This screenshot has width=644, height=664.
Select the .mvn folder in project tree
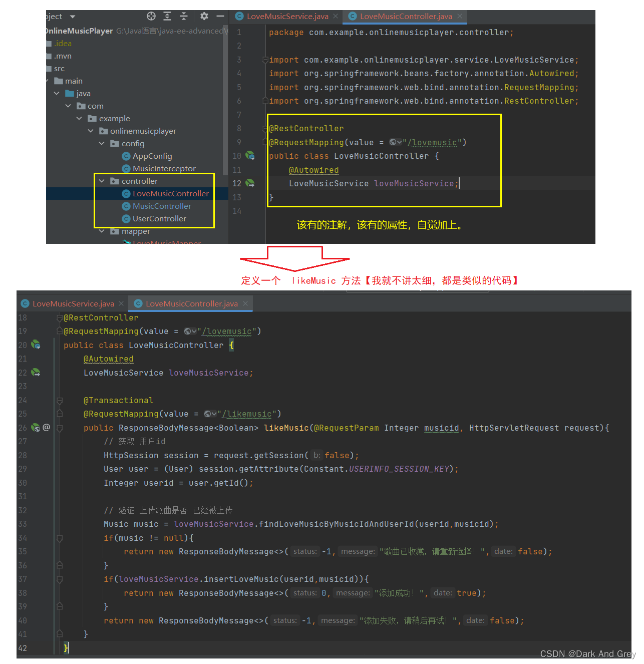[x=63, y=56]
